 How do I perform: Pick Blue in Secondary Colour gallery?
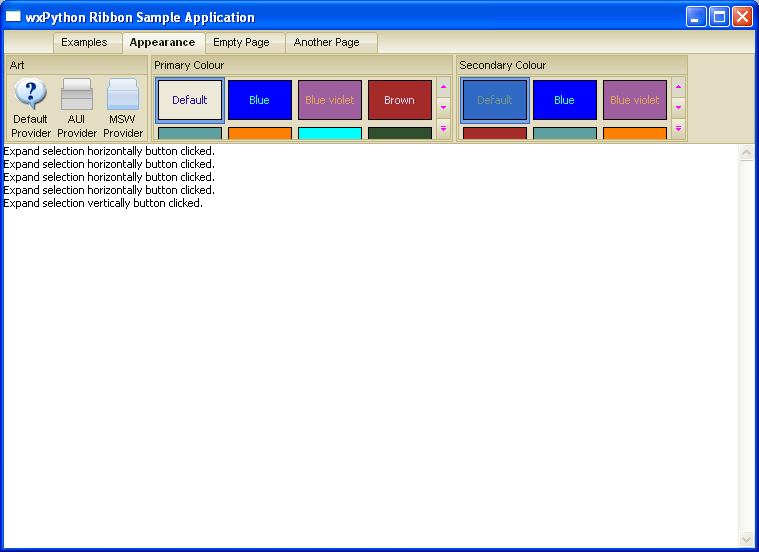tap(565, 100)
